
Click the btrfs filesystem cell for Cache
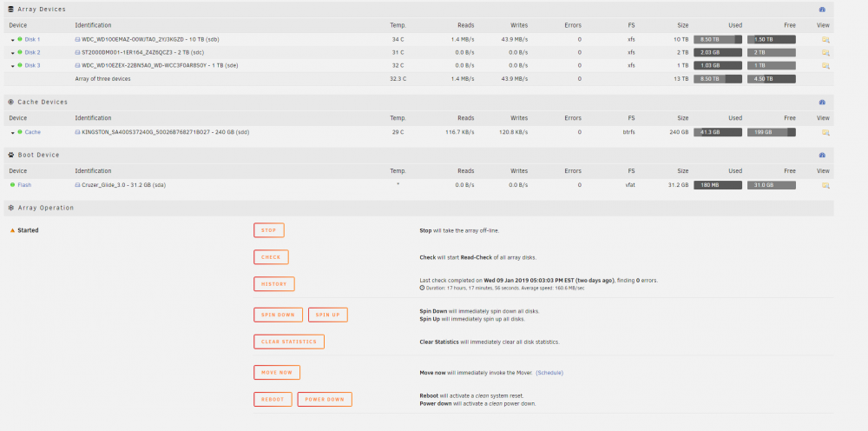[x=628, y=132]
